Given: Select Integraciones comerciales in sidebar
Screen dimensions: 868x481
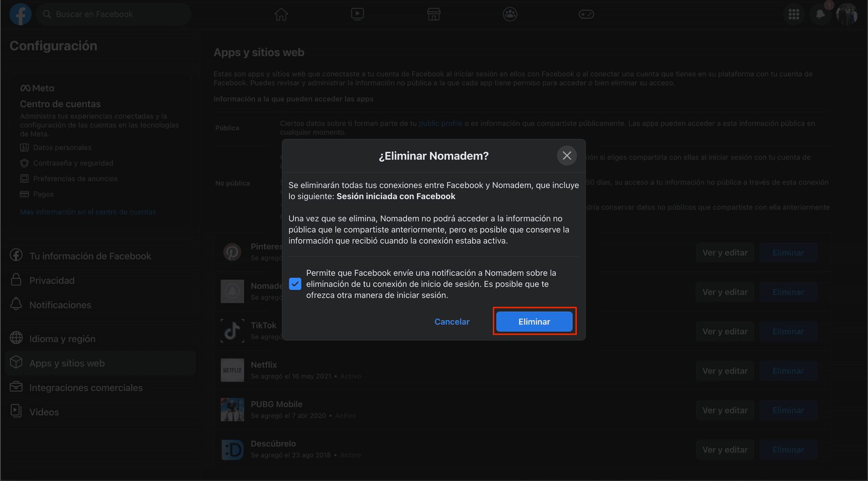Looking at the screenshot, I should point(100,388).
